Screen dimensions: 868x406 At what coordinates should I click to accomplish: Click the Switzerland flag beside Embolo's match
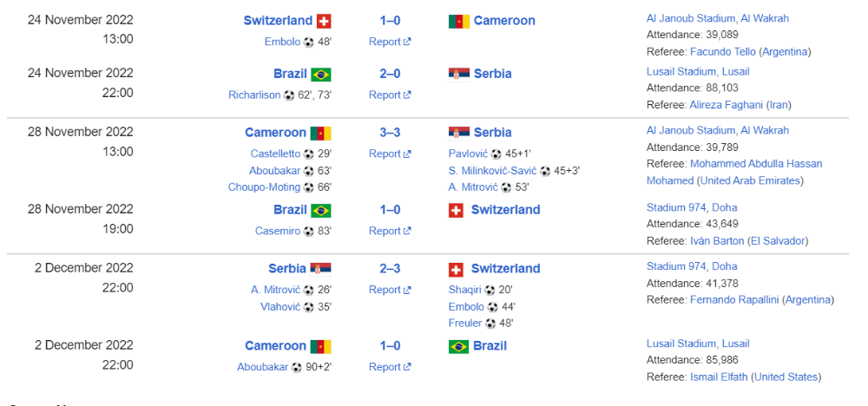[324, 21]
